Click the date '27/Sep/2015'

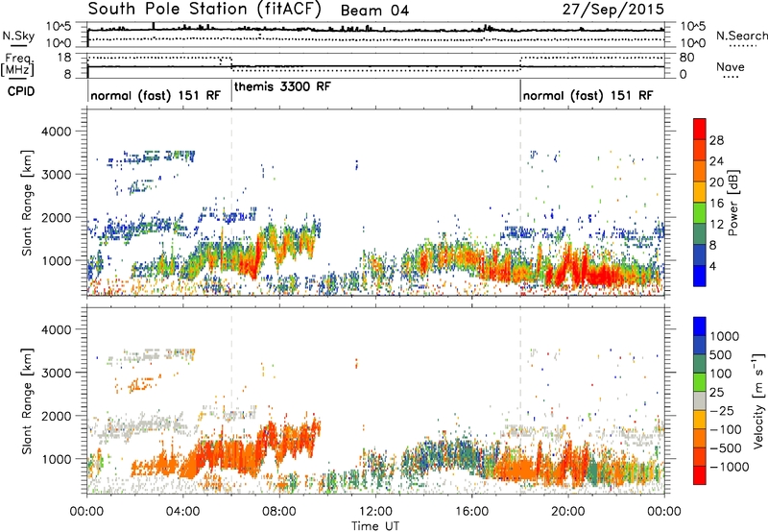pyautogui.click(x=613, y=10)
